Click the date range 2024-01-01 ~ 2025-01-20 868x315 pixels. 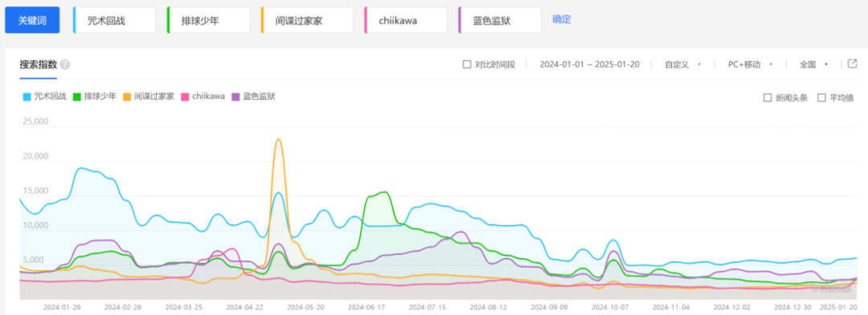coord(590,64)
